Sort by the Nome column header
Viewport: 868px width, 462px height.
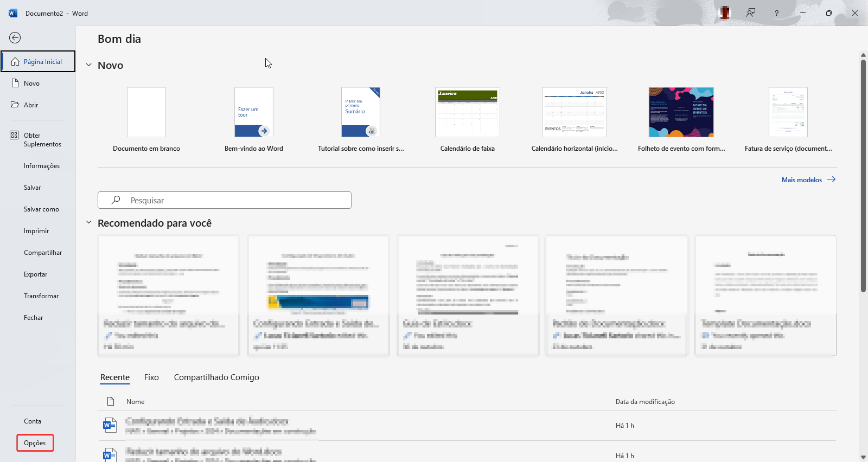pos(136,402)
